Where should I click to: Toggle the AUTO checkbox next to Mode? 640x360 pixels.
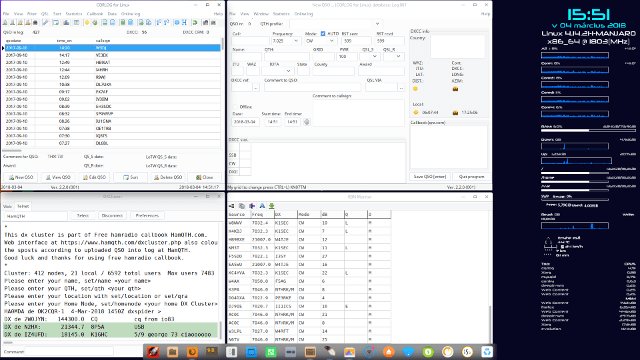click(x=323, y=33)
